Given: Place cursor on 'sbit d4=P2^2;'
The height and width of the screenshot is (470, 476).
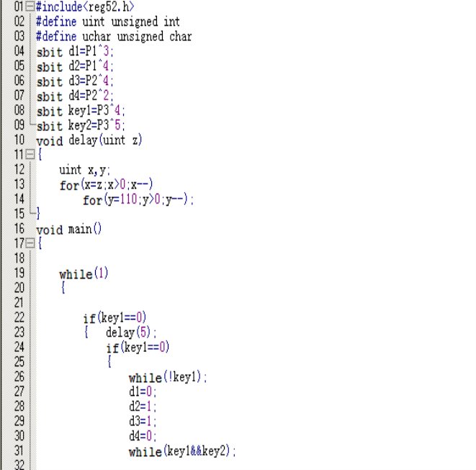Looking at the screenshot, I should (75, 96).
